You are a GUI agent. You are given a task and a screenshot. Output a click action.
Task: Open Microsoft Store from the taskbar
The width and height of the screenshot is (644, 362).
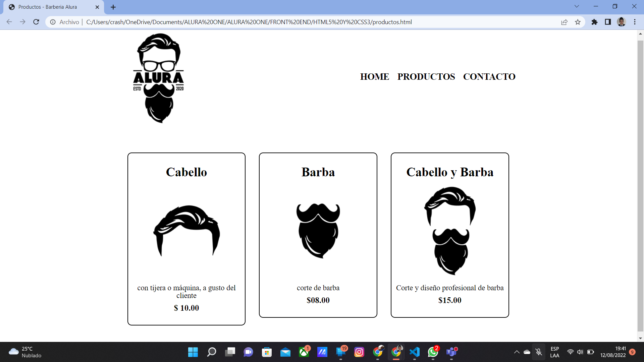[267, 352]
